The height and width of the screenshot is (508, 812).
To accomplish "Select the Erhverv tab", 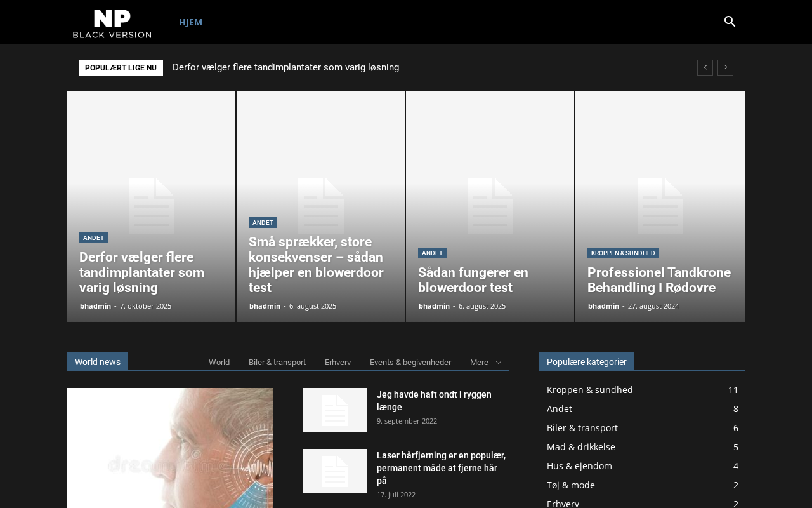I will pyautogui.click(x=337, y=363).
